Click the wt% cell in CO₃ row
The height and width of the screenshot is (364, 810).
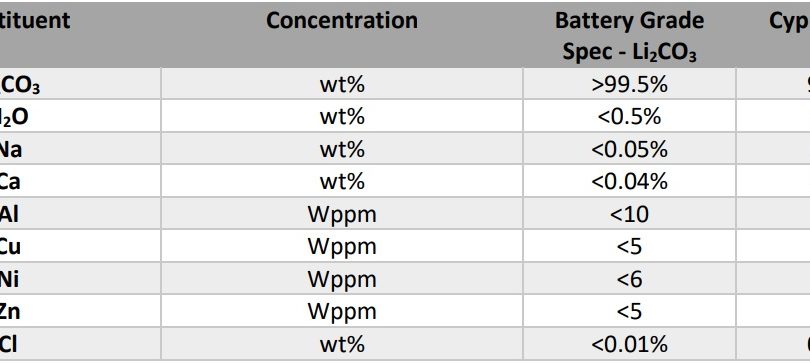342,84
